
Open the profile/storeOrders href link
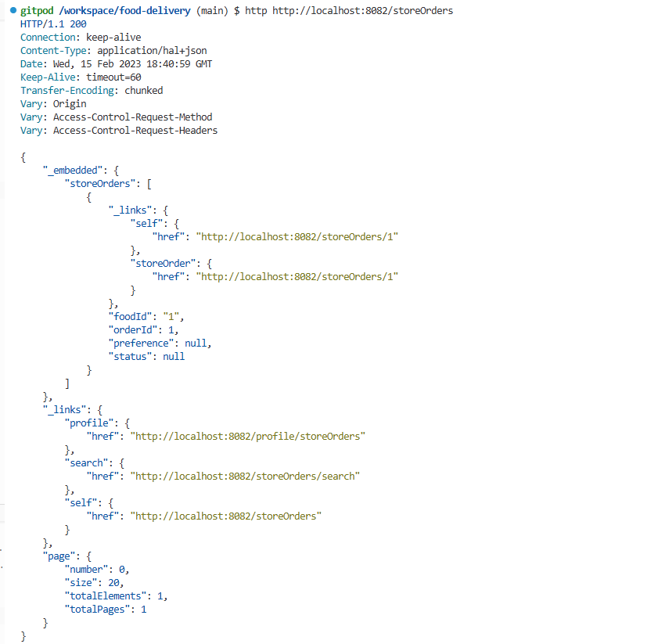(x=248, y=436)
